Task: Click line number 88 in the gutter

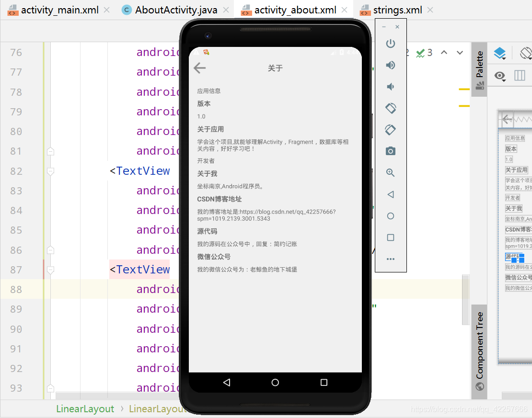Action: pyautogui.click(x=16, y=290)
